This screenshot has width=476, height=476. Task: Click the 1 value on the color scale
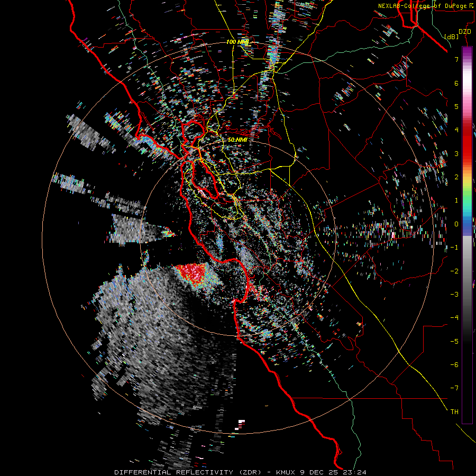[456, 200]
